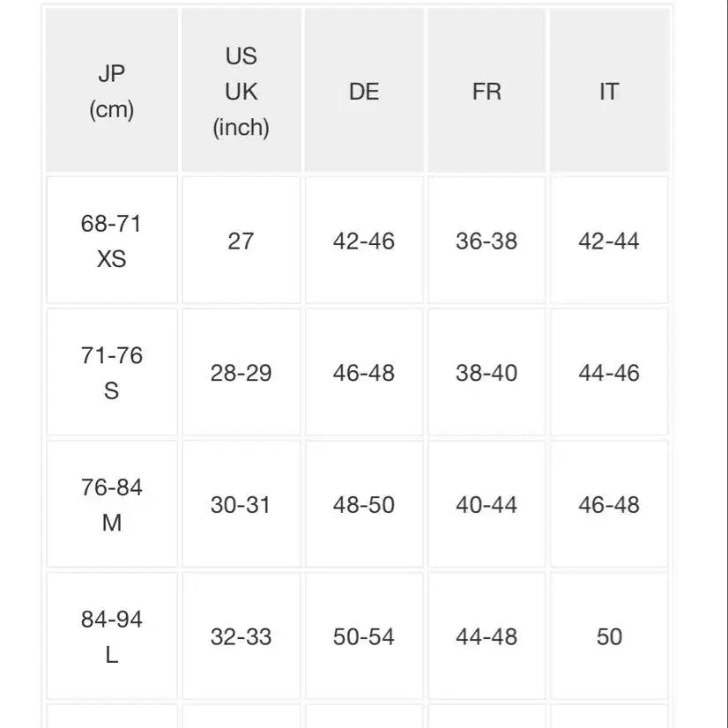The height and width of the screenshot is (728, 728).
Task: Select the 76-84 M size cell
Action: pos(112,504)
